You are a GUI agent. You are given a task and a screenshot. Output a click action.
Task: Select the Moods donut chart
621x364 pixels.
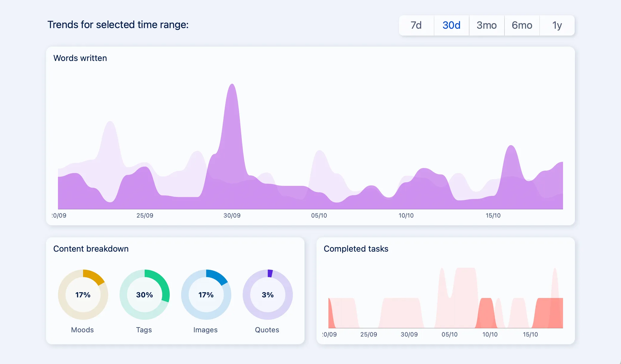[x=83, y=295]
